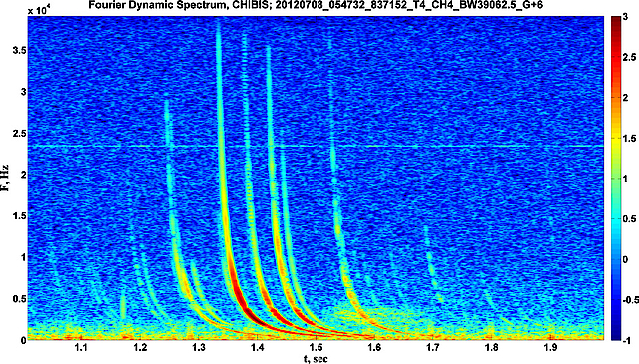
Task: Click the x-axis tick label 1.4
Action: 258,347
